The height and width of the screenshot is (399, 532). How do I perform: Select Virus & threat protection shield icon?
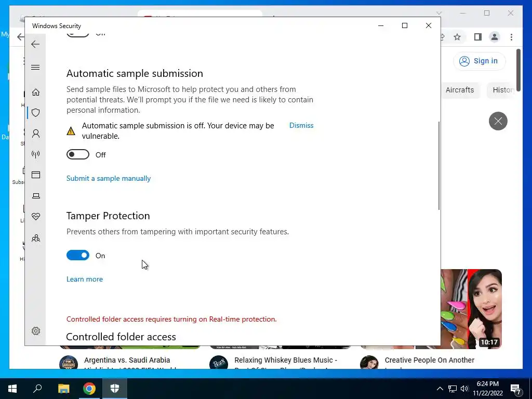[36, 113]
